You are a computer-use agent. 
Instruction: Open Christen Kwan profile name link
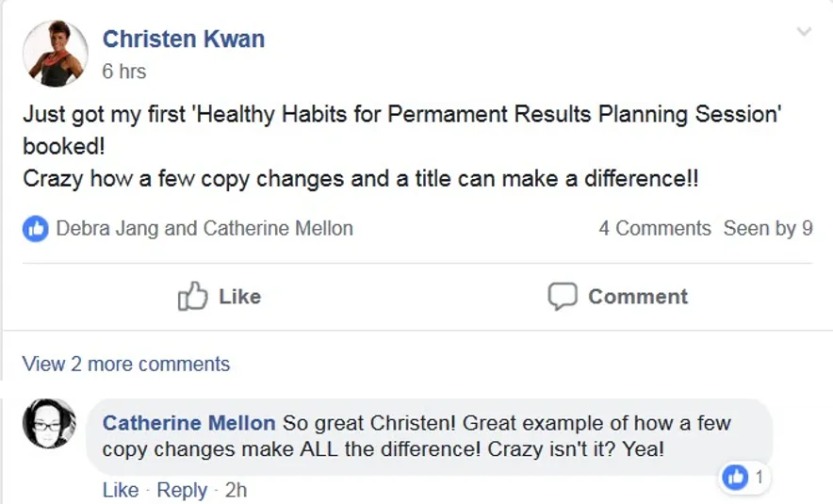point(184,39)
